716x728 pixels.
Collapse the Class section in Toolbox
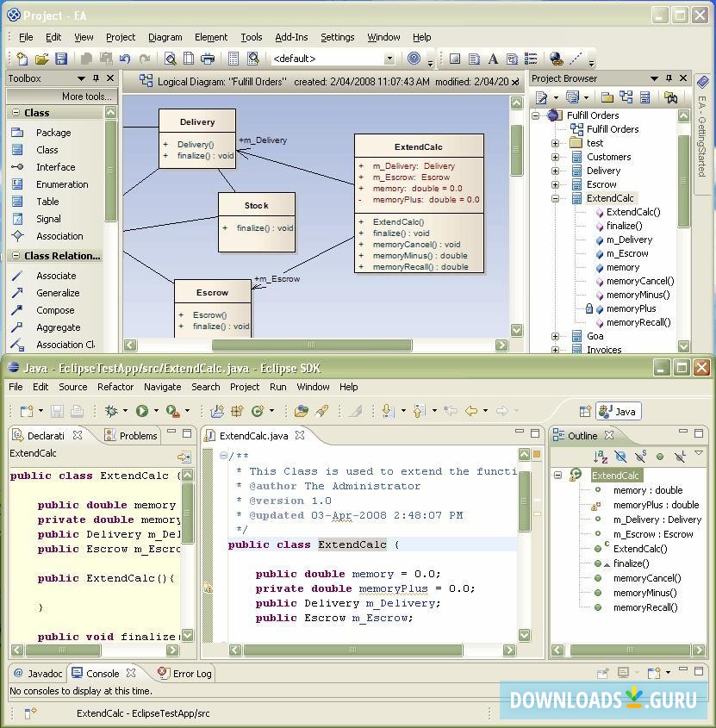16,113
